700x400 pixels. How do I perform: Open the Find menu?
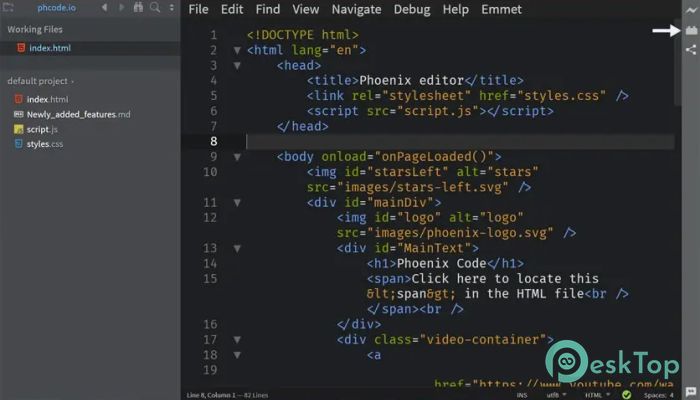268,9
